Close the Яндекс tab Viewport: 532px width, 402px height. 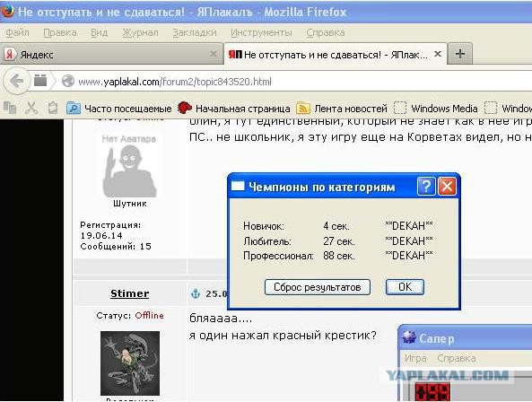click(214, 54)
